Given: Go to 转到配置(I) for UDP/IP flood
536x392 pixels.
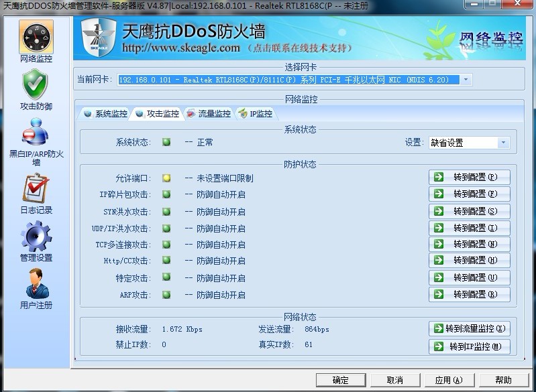Looking at the screenshot, I should pos(470,228).
